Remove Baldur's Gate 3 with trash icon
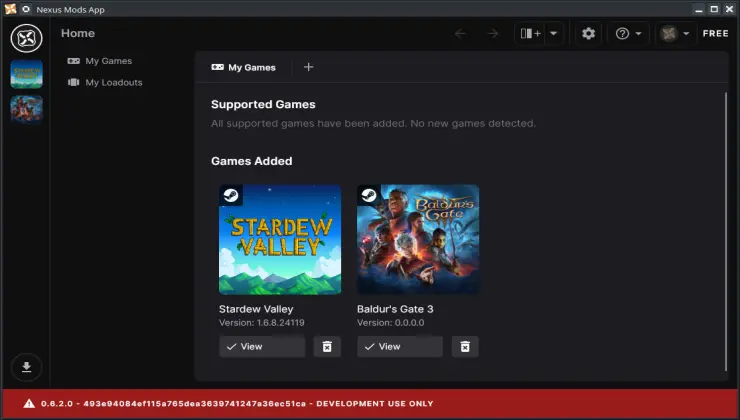The height and width of the screenshot is (420, 740). [x=465, y=346]
